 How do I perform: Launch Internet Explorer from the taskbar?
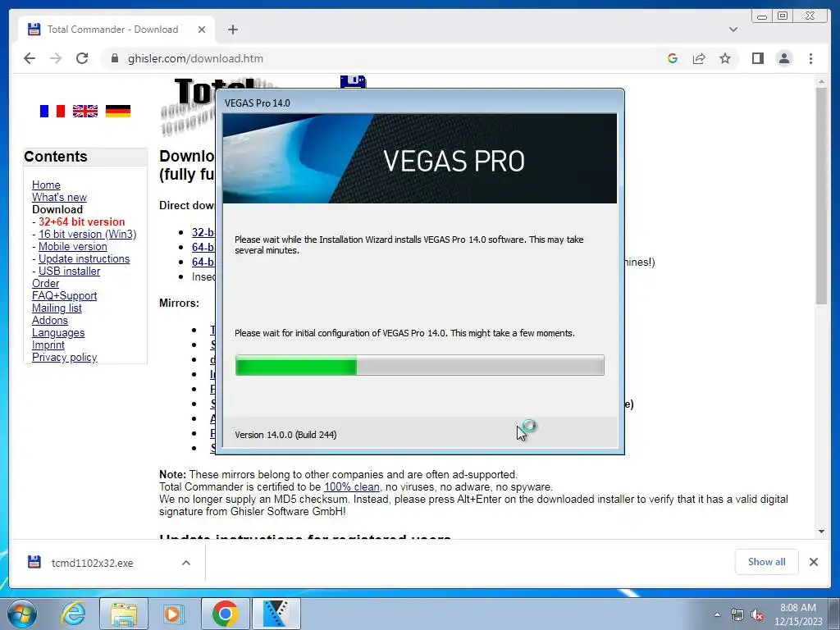[73, 614]
